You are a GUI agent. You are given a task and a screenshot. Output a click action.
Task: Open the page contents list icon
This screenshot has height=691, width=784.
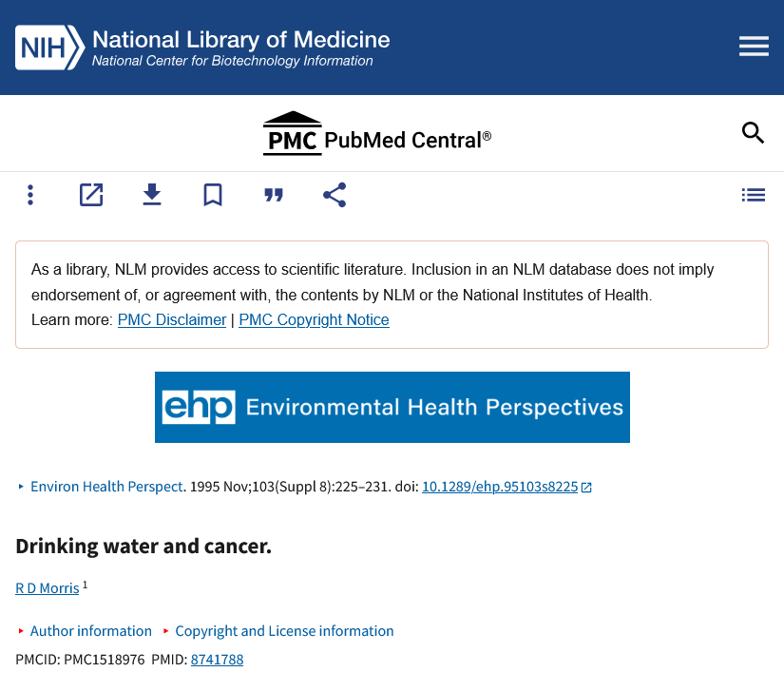[x=753, y=195]
